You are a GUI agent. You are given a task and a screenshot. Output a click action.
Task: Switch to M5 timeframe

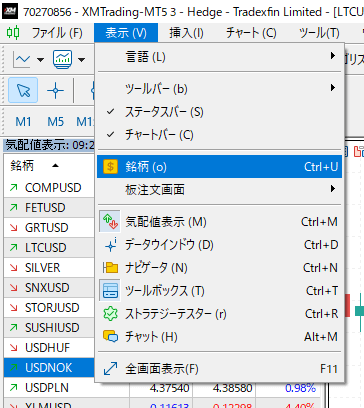point(55,122)
